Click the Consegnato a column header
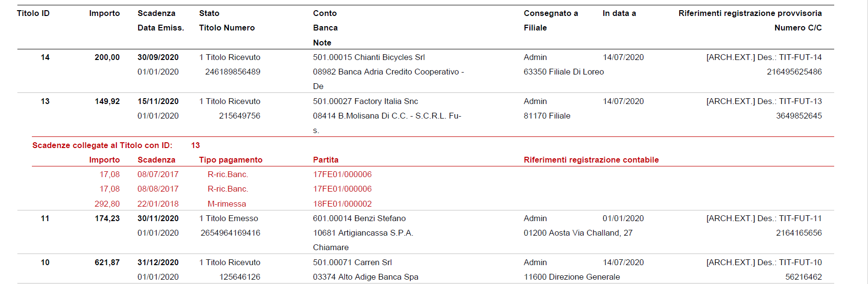The width and height of the screenshot is (868, 284). tap(551, 14)
